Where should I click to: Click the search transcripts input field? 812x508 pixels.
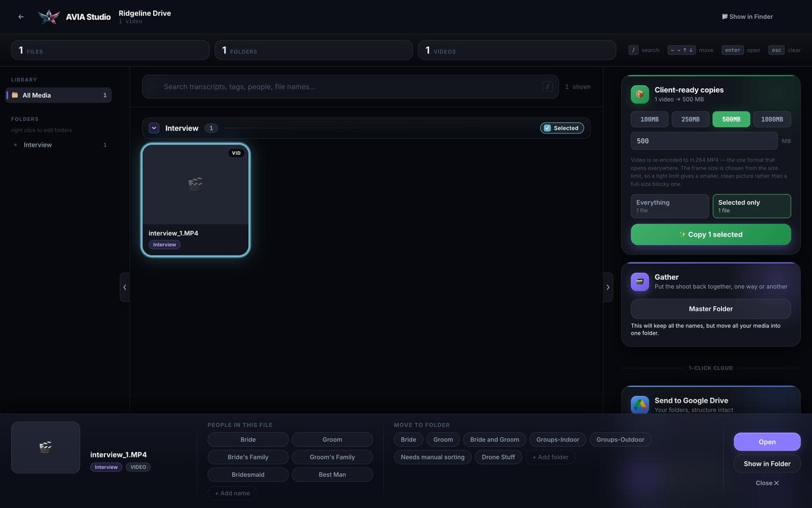350,87
